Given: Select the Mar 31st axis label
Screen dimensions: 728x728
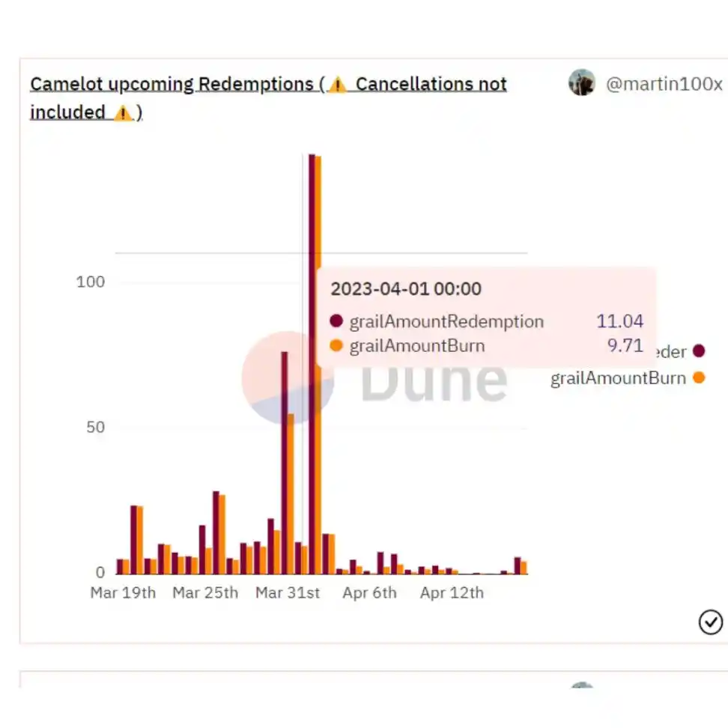Looking at the screenshot, I should [288, 593].
